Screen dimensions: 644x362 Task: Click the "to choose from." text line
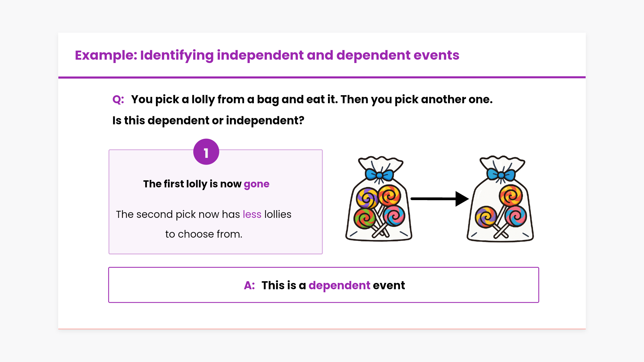[x=204, y=234]
